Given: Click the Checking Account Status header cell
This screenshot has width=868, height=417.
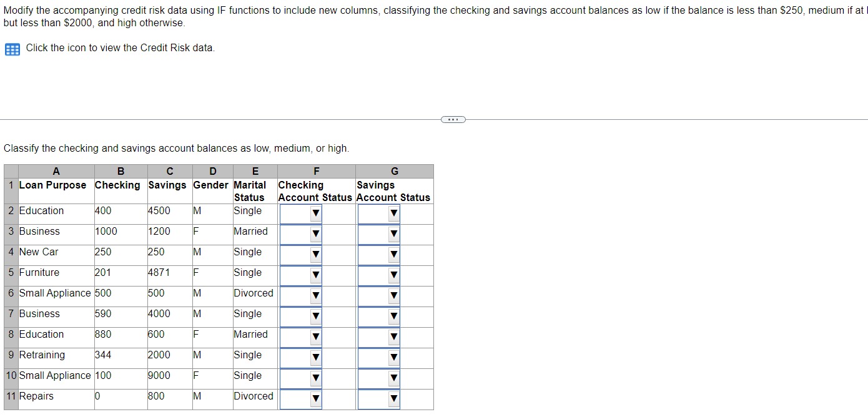Looking at the screenshot, I should tap(315, 190).
